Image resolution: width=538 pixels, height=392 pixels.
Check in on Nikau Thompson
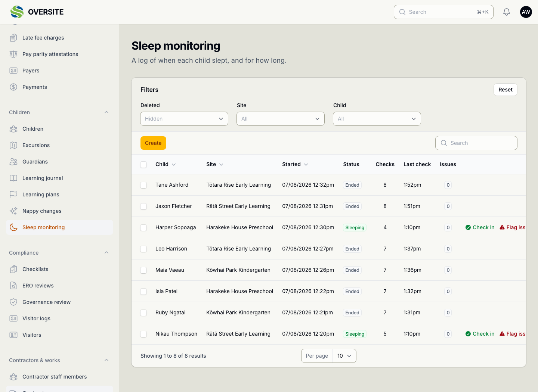480,334
